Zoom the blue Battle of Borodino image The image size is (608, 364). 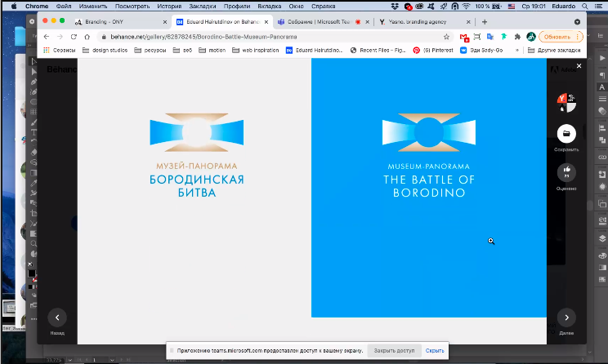coord(429,188)
